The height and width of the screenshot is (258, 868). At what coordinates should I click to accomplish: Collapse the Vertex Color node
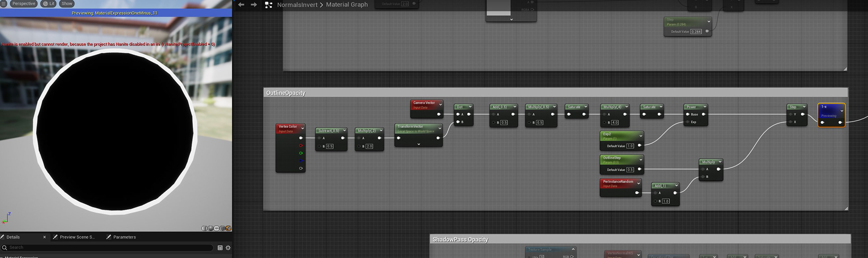coord(302,128)
